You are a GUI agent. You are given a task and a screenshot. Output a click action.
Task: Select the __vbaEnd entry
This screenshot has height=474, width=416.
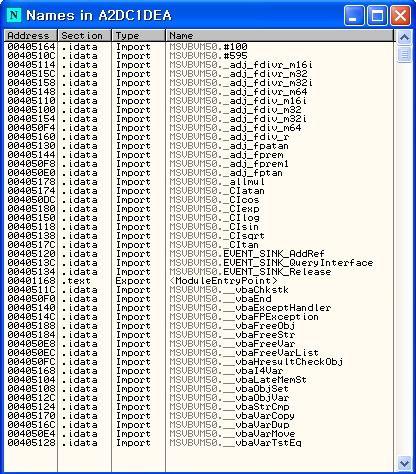(x=199, y=299)
